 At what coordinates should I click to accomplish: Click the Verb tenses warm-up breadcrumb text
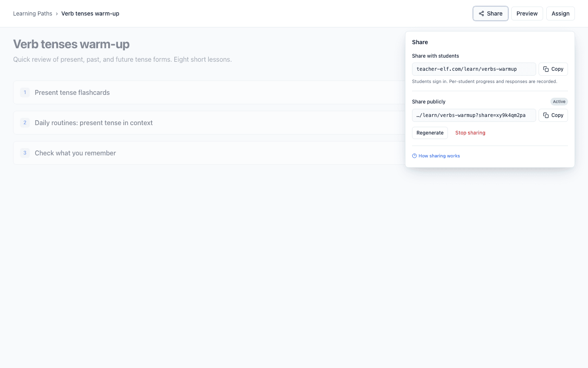coord(90,13)
